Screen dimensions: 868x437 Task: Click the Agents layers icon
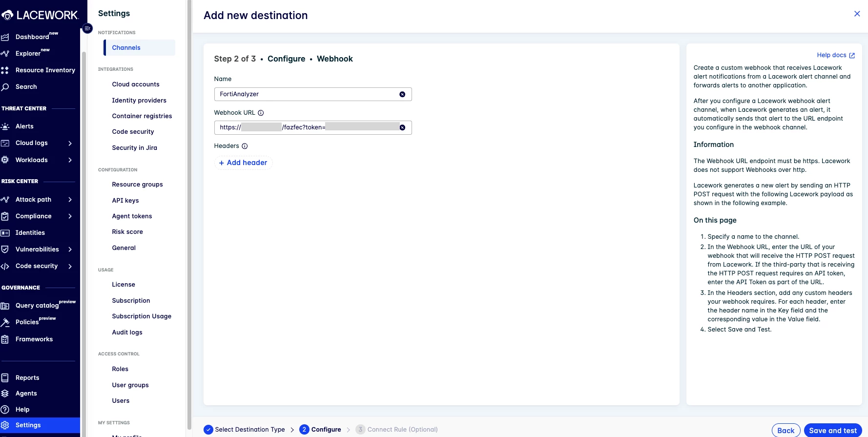coord(5,394)
